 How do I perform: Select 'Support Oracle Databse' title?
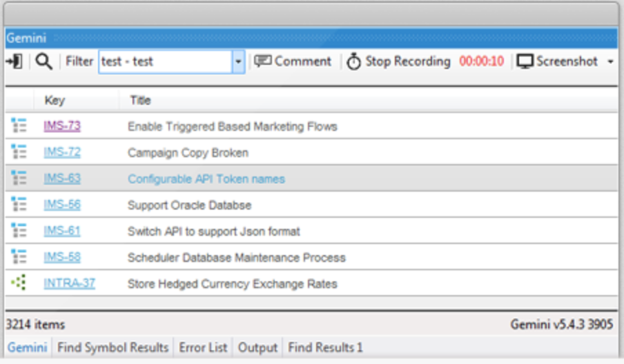tap(189, 205)
